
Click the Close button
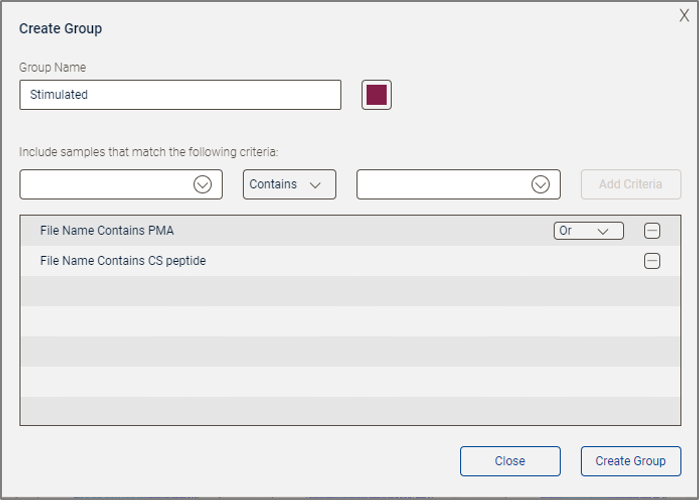[510, 461]
